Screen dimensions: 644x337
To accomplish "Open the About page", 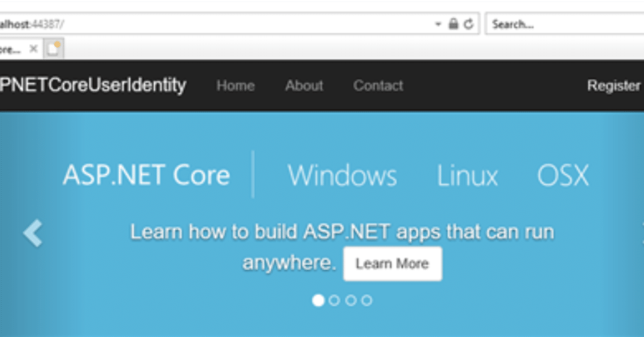I will tap(304, 86).
